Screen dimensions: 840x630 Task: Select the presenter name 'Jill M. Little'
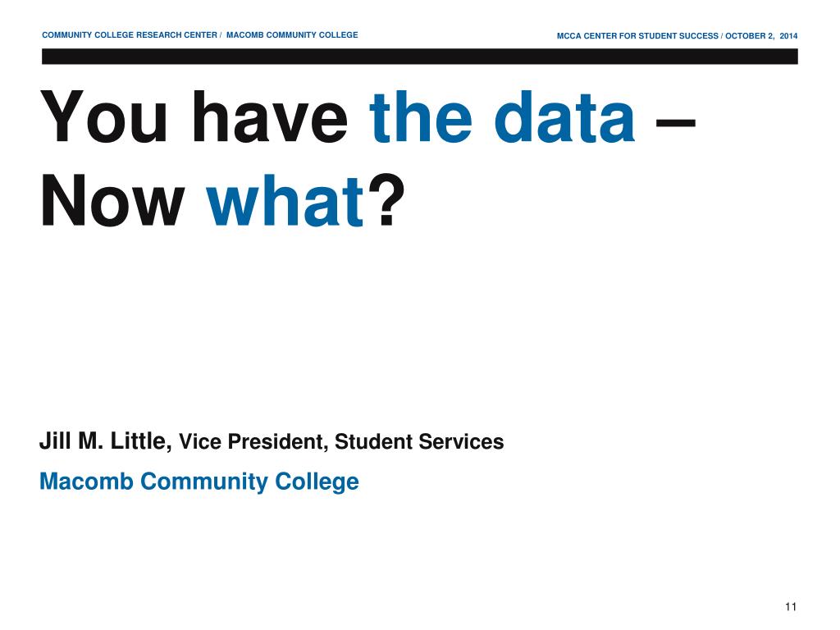click(106, 441)
